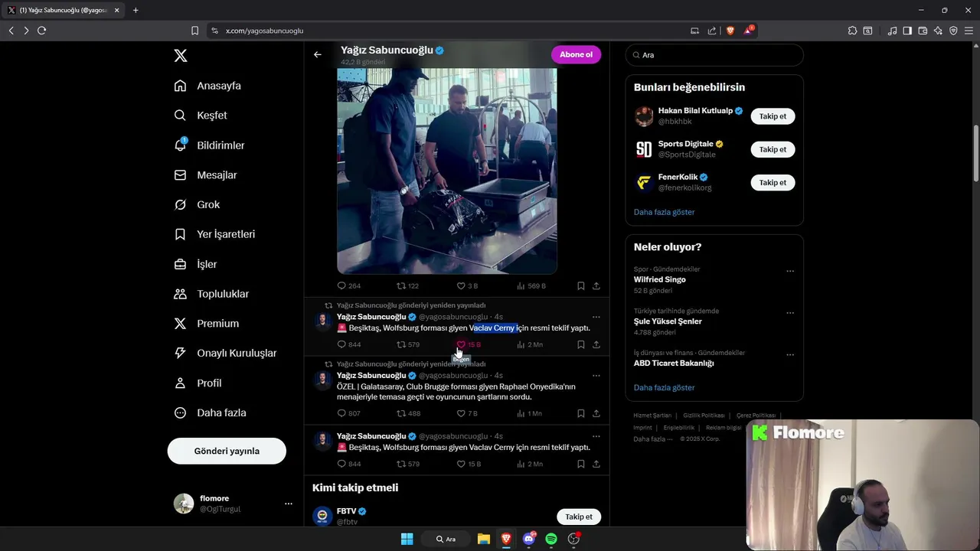
Task: Go to Profil page
Action: click(x=198, y=383)
